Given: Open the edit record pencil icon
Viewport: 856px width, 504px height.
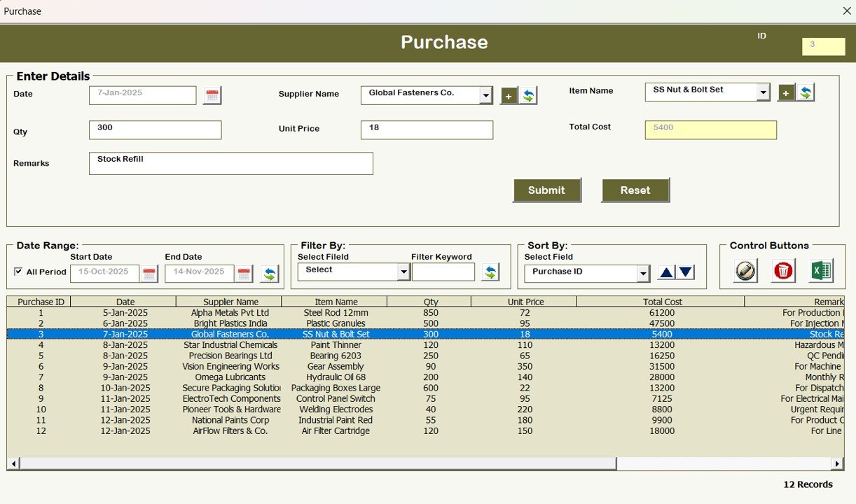Looking at the screenshot, I should click(x=743, y=270).
